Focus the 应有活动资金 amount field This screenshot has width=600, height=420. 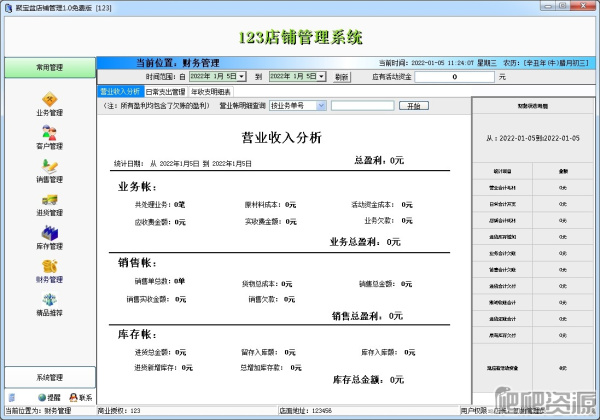pyautogui.click(x=455, y=77)
